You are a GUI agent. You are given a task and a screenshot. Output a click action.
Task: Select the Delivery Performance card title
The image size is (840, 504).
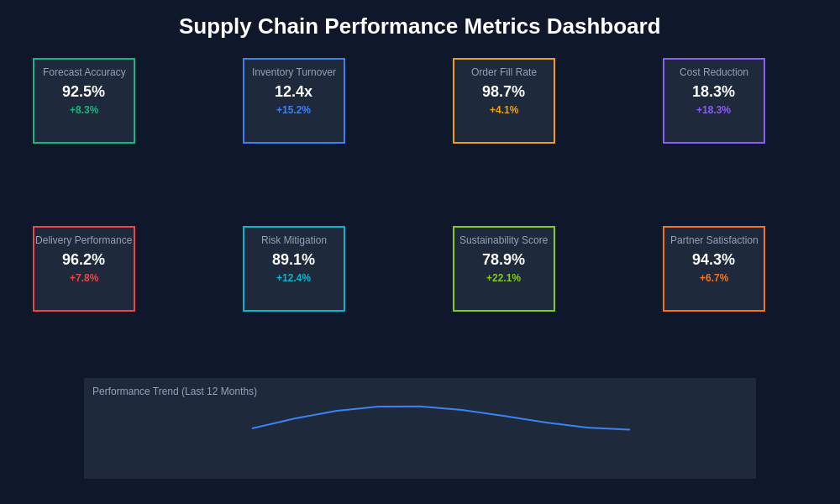[84, 240]
